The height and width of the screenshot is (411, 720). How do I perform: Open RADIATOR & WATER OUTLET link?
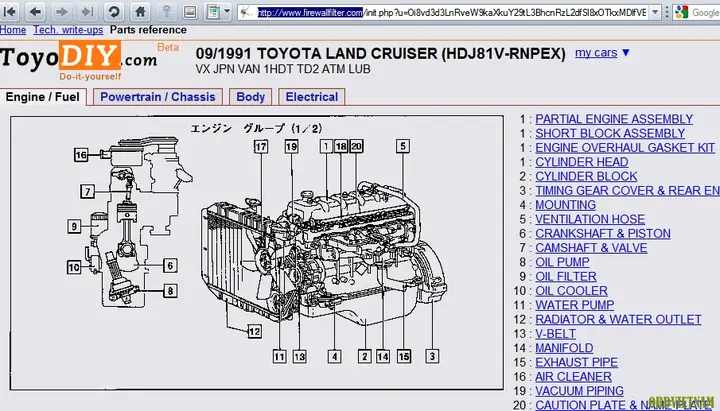pyautogui.click(x=618, y=319)
